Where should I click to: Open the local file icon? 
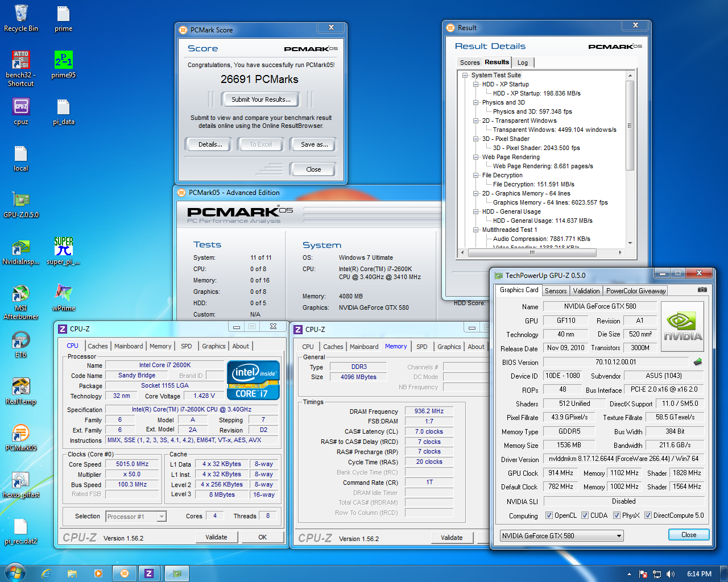(x=21, y=158)
